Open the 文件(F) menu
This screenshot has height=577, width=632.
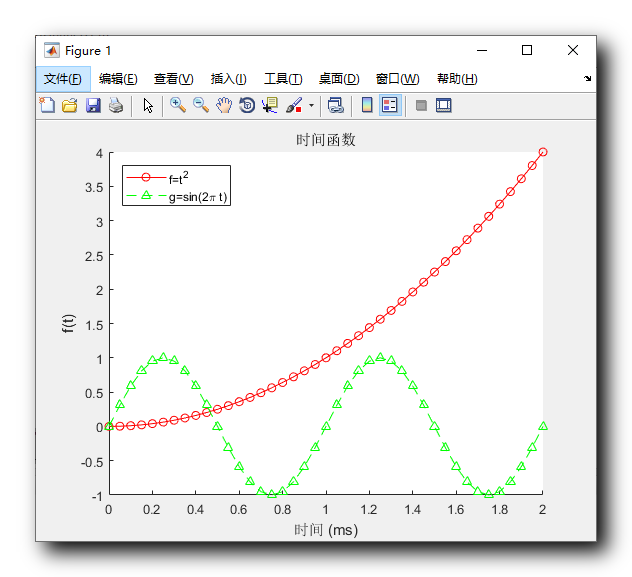(63, 79)
